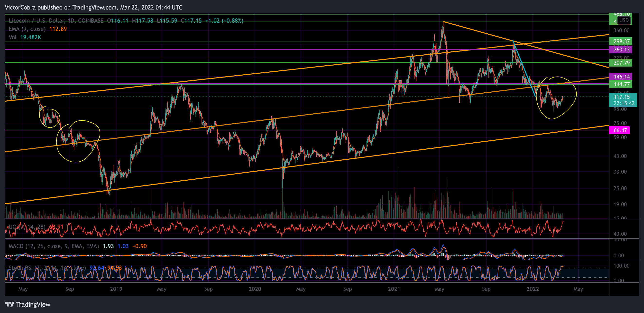Click the 260.12 purple price label
The height and width of the screenshot is (313, 644).
(621, 49)
